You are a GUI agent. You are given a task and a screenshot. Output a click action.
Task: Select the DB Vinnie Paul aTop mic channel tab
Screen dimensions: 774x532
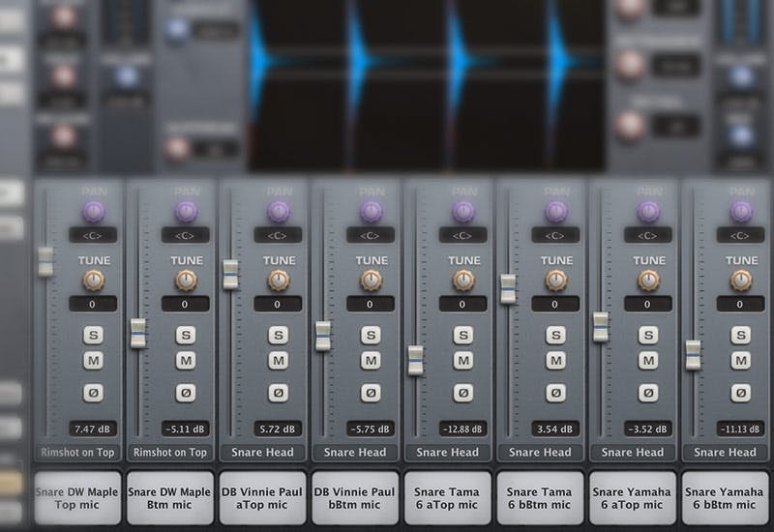(x=262, y=498)
